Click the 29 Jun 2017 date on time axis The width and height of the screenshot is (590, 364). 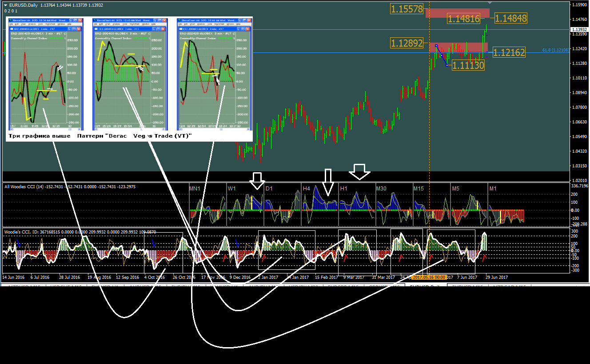tap(497, 277)
